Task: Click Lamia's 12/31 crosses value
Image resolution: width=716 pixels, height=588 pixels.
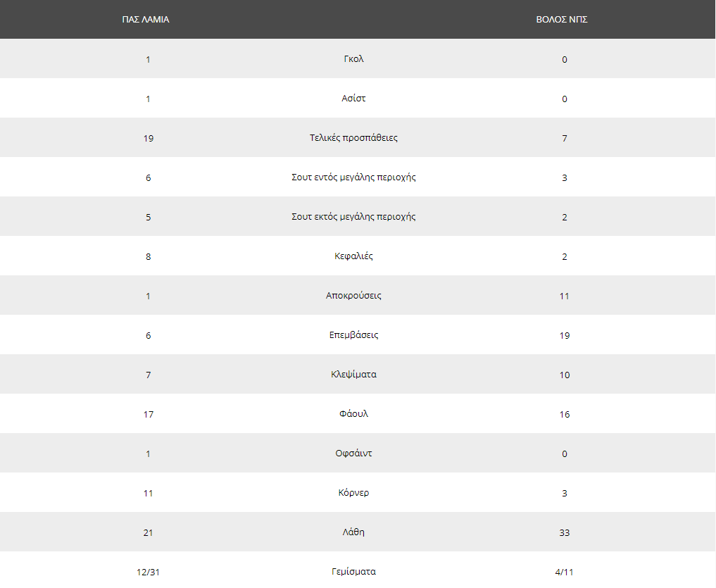Action: click(148, 572)
